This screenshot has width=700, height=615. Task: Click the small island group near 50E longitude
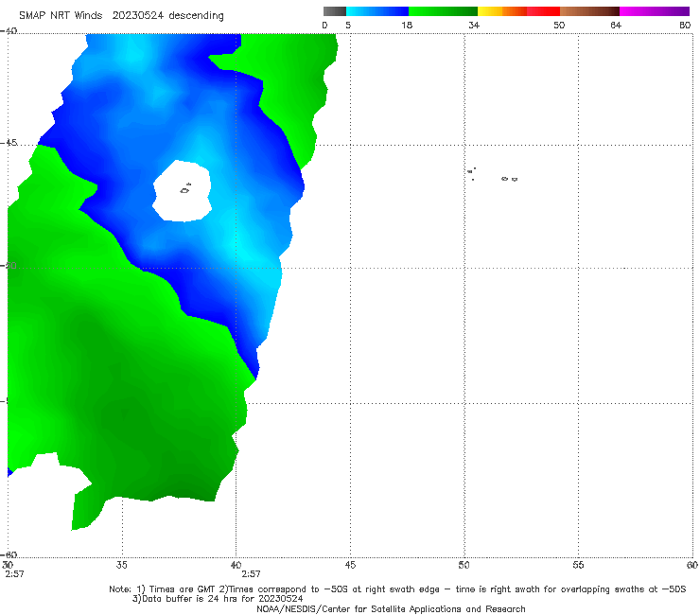471,173
